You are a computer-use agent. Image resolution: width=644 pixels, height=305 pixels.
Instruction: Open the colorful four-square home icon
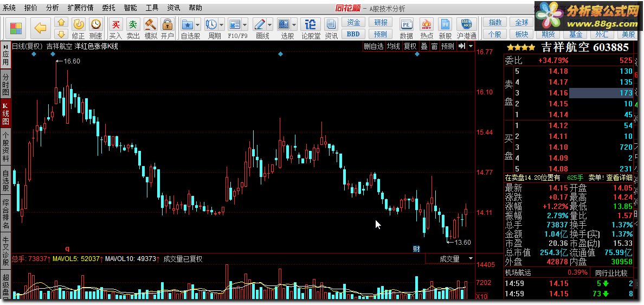point(16,28)
